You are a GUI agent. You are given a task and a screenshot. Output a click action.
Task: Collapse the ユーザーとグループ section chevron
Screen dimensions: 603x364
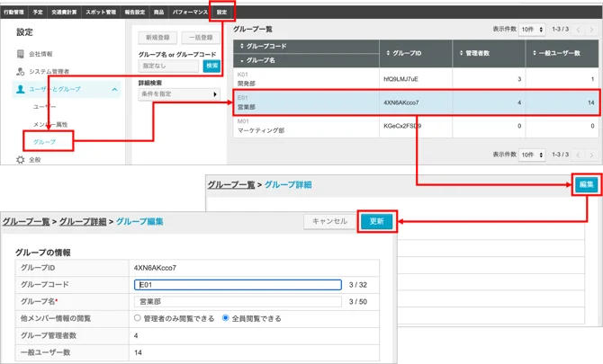114,90
